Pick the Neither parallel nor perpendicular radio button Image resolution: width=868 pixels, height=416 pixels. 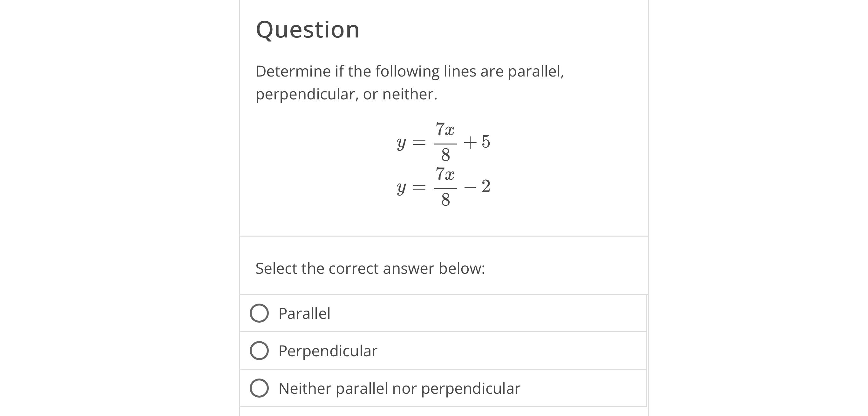[x=259, y=388]
